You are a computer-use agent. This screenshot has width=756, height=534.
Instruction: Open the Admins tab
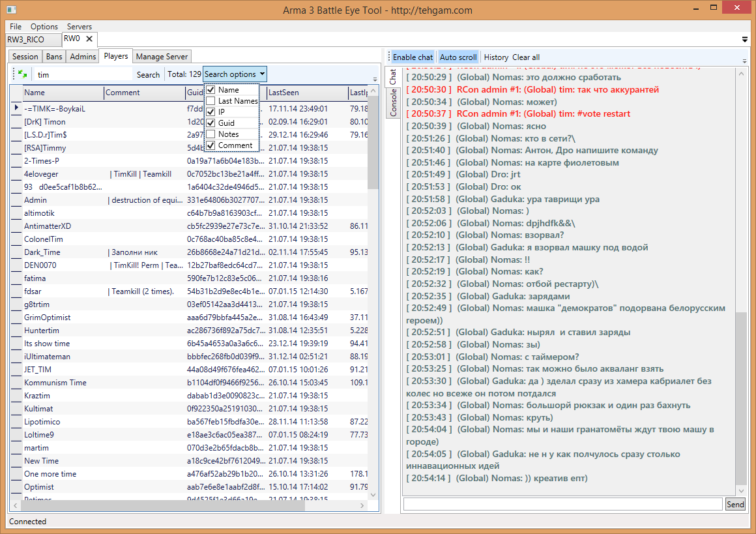(83, 57)
